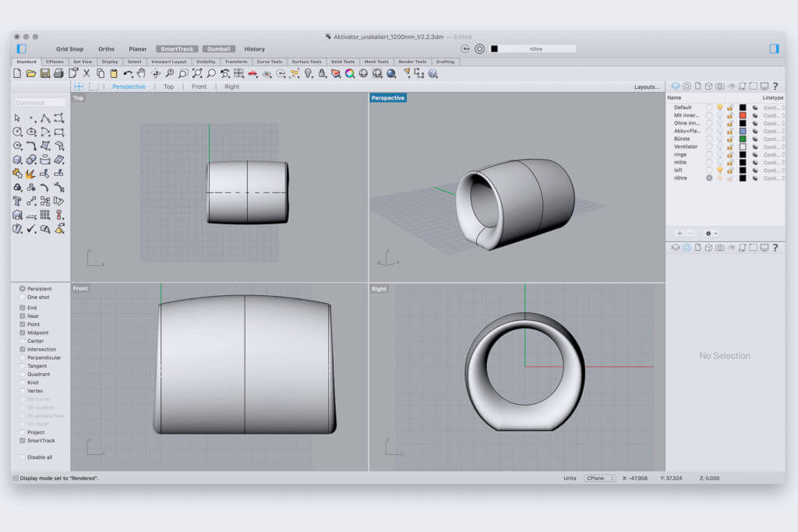Click the blue render sphere icon
The image size is (798, 532).
click(391, 74)
